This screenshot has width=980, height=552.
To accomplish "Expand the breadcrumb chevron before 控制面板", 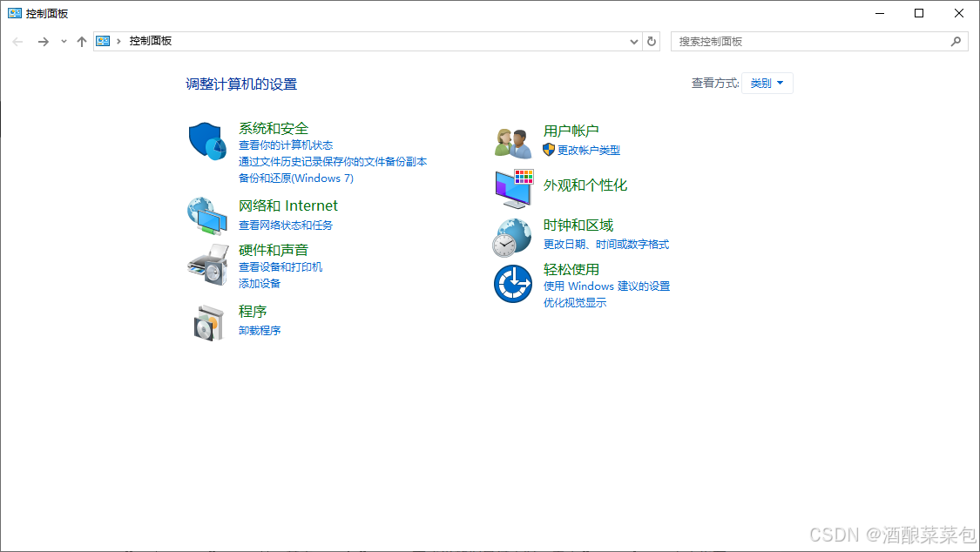I will [x=118, y=41].
